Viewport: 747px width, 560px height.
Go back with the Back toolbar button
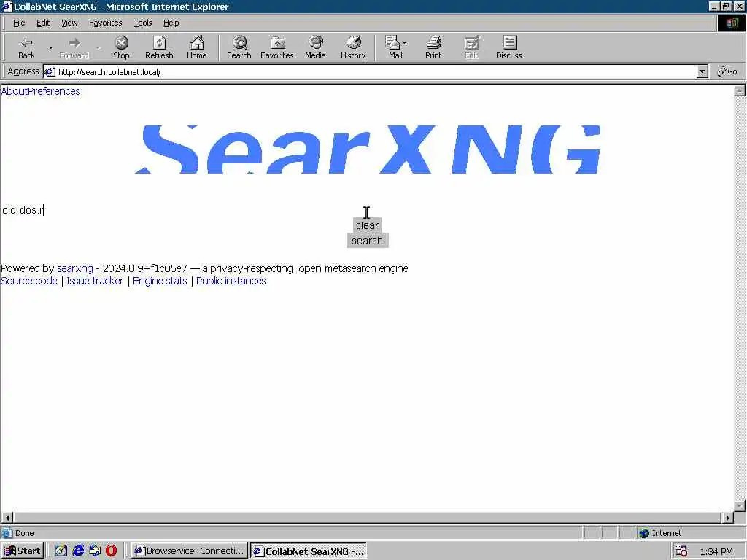[x=27, y=47]
